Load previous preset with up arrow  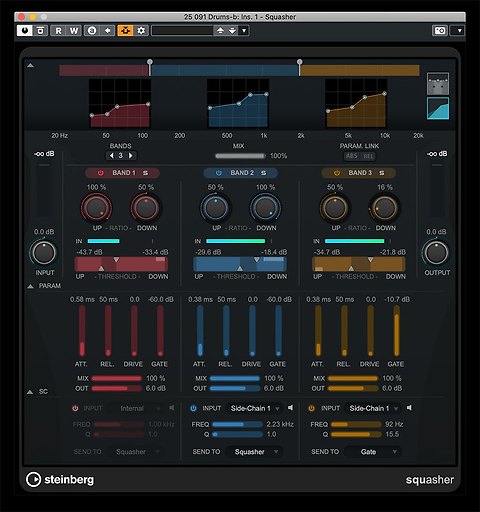pyautogui.click(x=220, y=31)
